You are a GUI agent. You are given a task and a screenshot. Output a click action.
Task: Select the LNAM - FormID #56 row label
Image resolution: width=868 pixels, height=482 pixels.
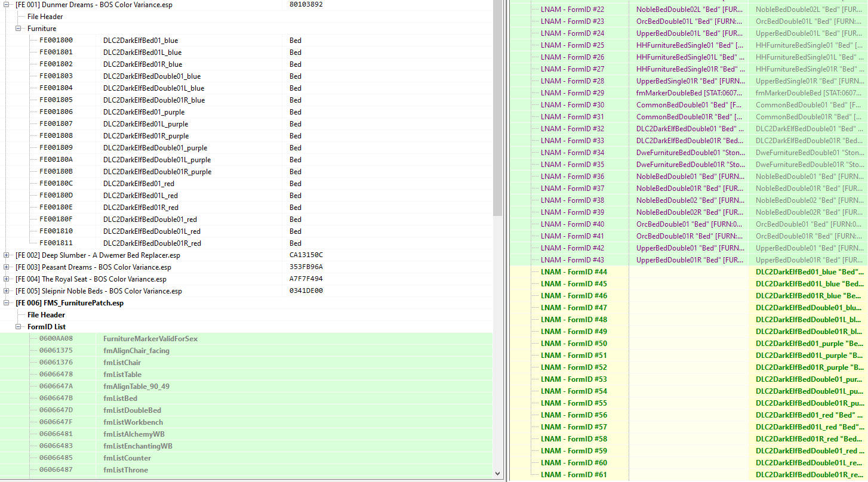(x=574, y=415)
